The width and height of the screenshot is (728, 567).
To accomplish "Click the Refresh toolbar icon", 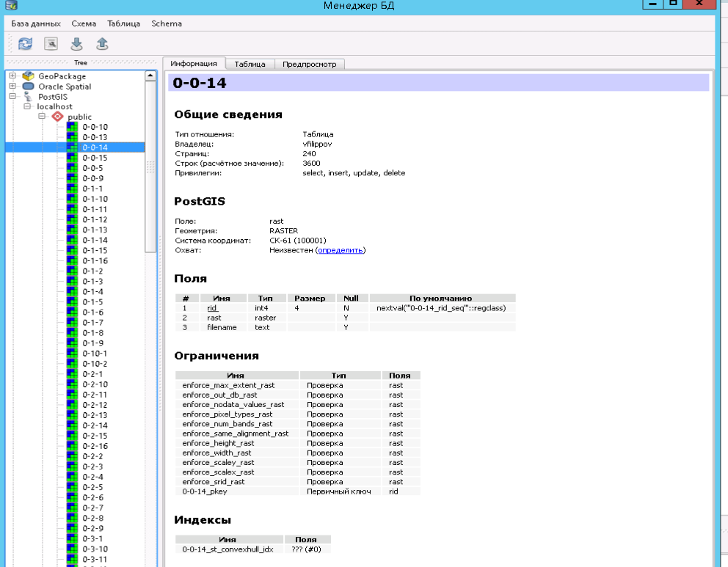I will point(26,44).
